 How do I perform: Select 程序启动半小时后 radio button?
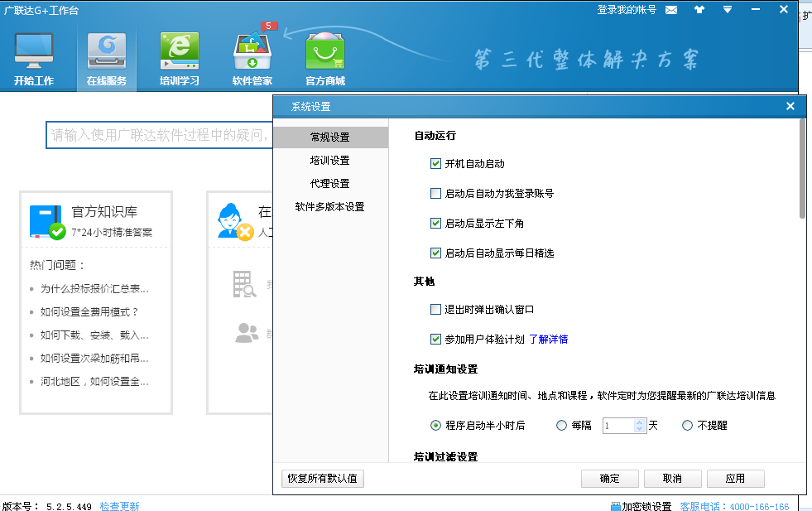coord(435,426)
